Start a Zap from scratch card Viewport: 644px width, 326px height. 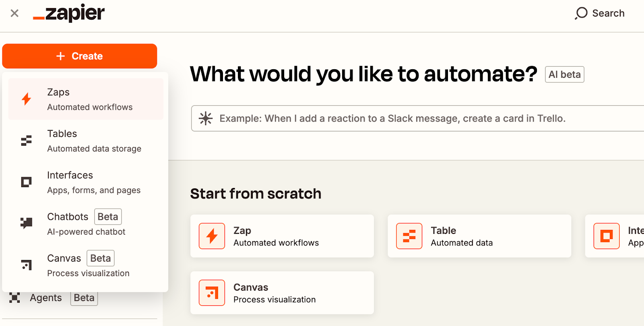coord(282,236)
